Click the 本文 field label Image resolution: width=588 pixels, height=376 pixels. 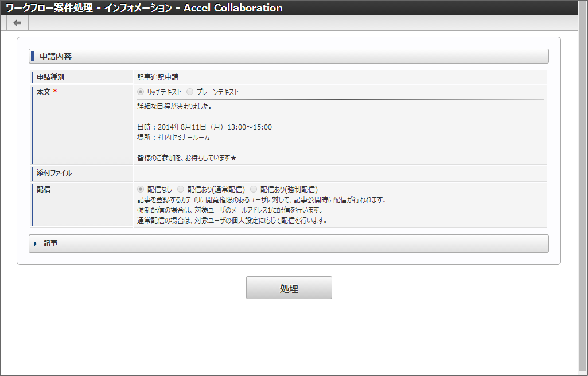pos(45,91)
